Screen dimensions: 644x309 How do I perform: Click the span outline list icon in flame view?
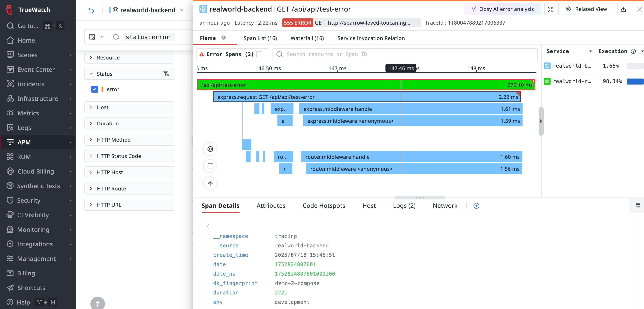click(x=210, y=166)
